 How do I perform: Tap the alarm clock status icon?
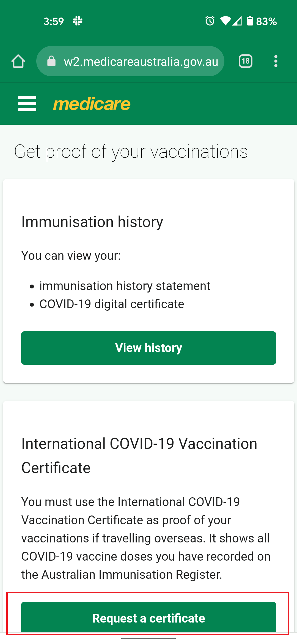pyautogui.click(x=210, y=21)
